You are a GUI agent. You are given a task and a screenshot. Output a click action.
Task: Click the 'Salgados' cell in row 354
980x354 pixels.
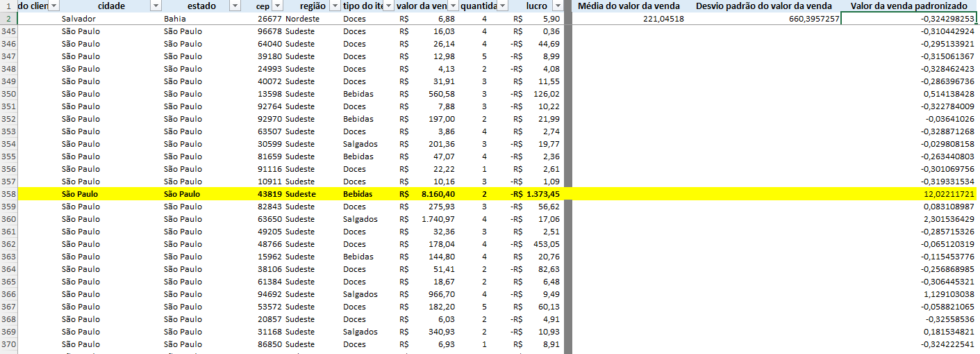360,144
